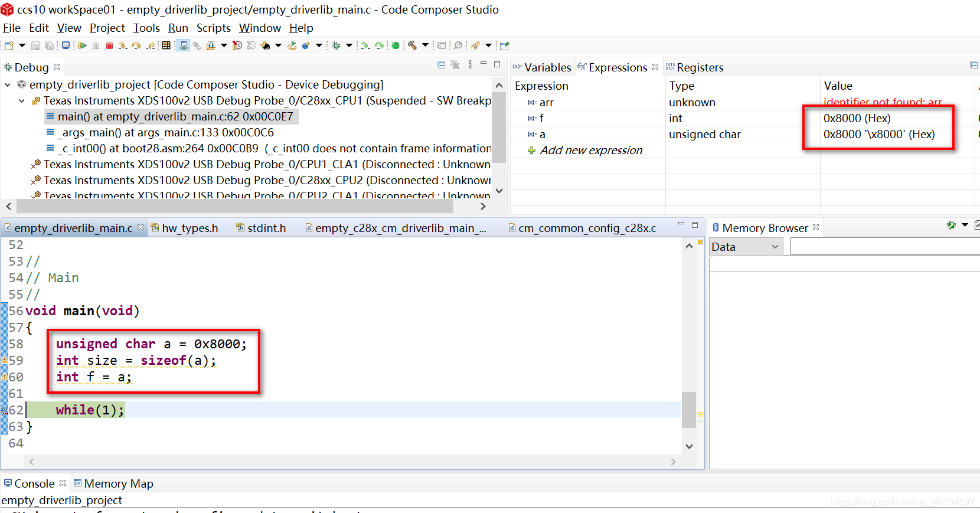Collapse the empty_driverlib_project tree node
This screenshot has width=980, height=513.
8,85
